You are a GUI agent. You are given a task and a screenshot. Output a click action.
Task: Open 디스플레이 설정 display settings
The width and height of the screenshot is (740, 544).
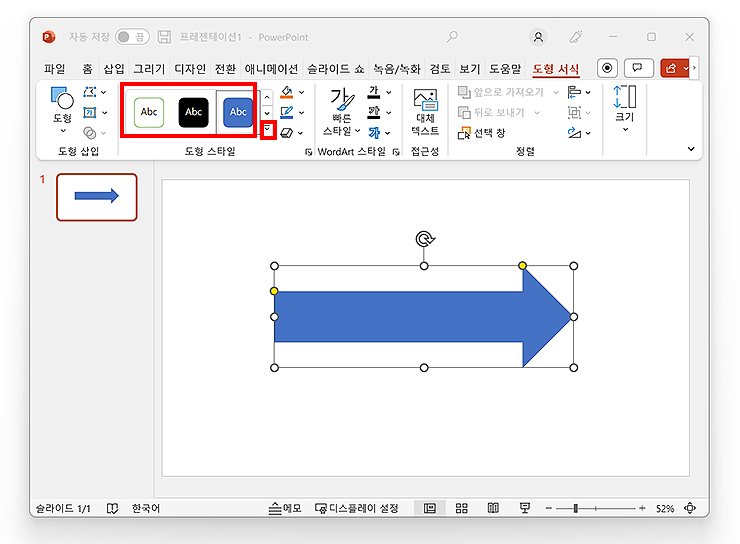(x=357, y=508)
